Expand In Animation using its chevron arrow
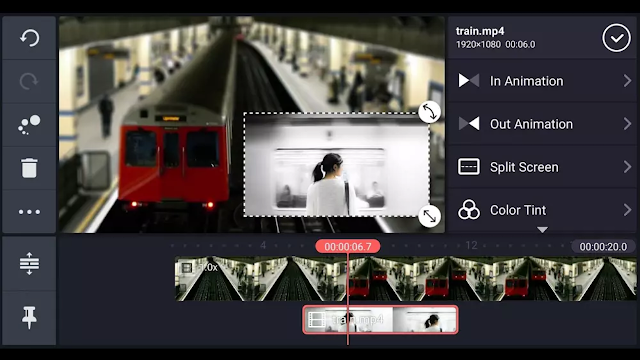 pos(627,81)
